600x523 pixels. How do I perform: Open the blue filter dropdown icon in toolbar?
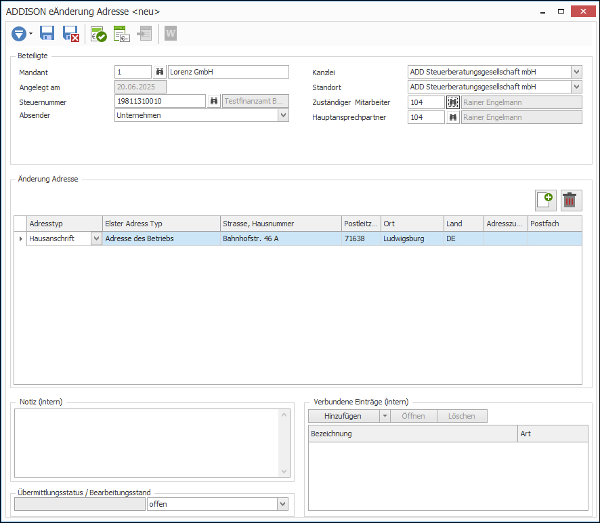[x=18, y=34]
